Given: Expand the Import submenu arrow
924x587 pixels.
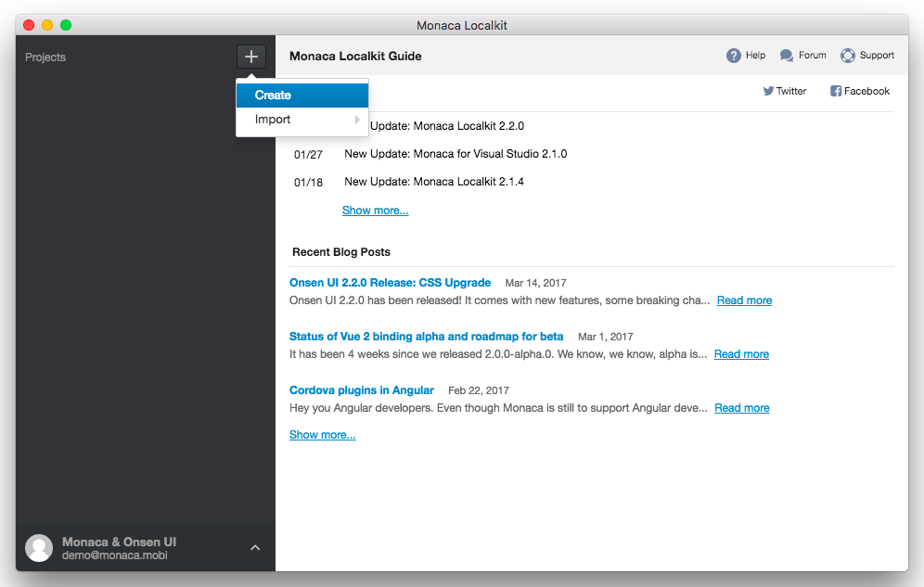Looking at the screenshot, I should click(x=357, y=120).
